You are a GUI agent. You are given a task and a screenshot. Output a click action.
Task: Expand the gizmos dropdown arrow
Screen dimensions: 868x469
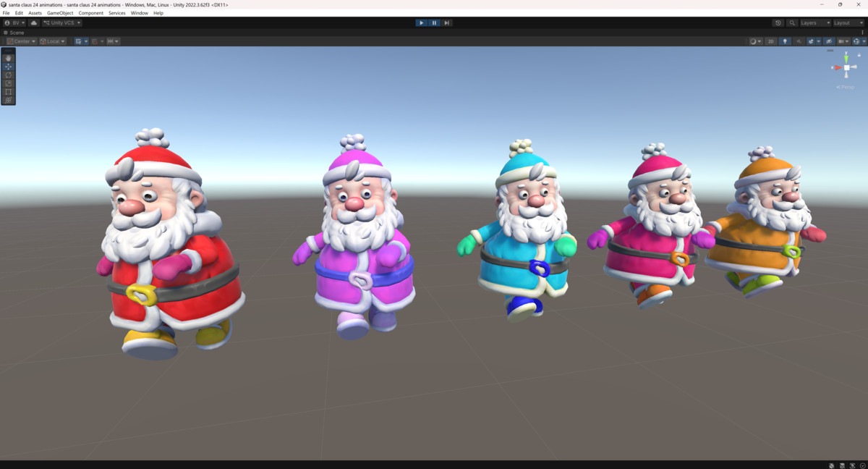pos(864,41)
